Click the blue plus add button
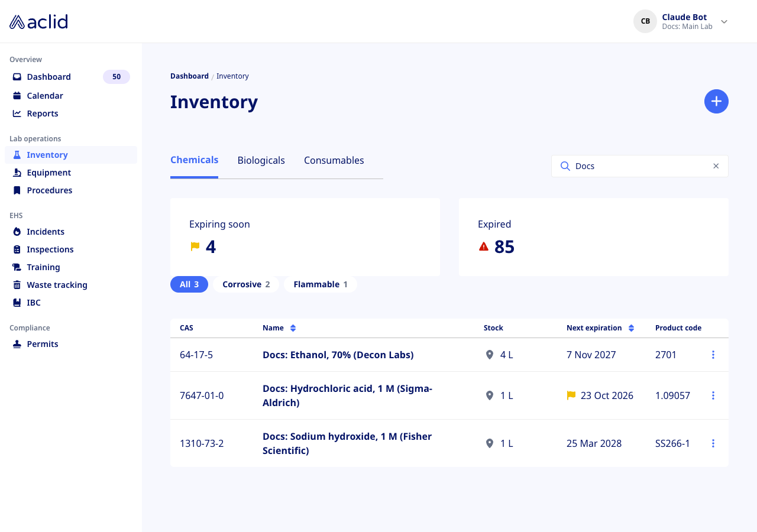The width and height of the screenshot is (757, 532). (716, 102)
